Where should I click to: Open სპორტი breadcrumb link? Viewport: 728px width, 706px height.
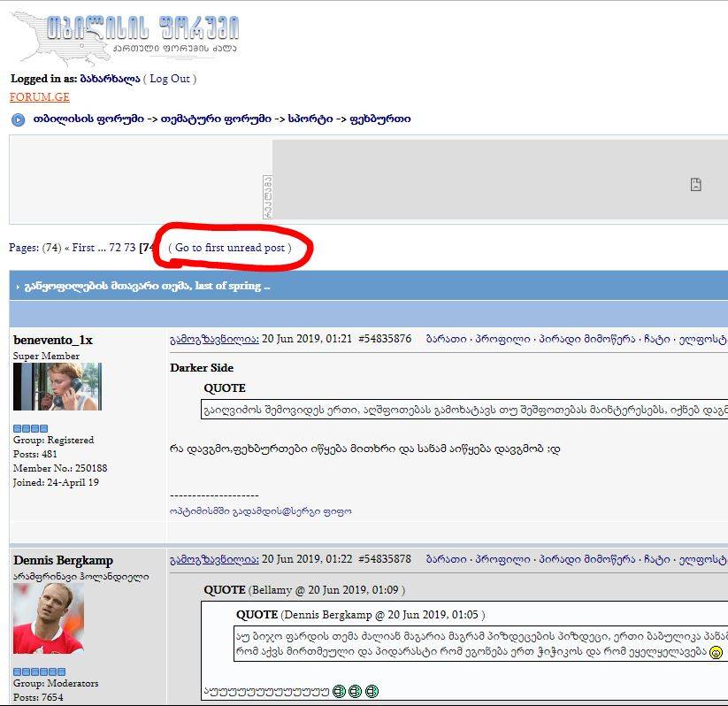click(x=310, y=119)
